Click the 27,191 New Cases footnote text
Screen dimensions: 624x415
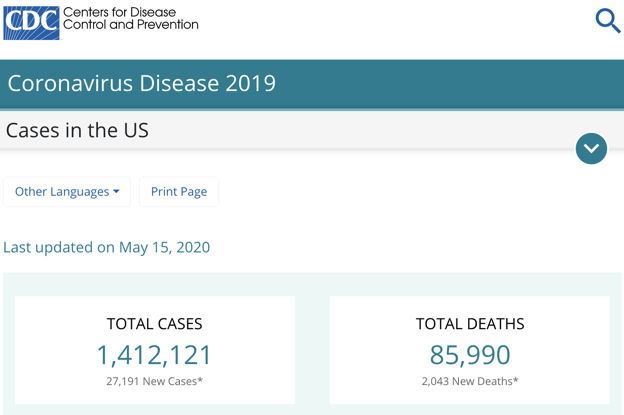coord(154,381)
